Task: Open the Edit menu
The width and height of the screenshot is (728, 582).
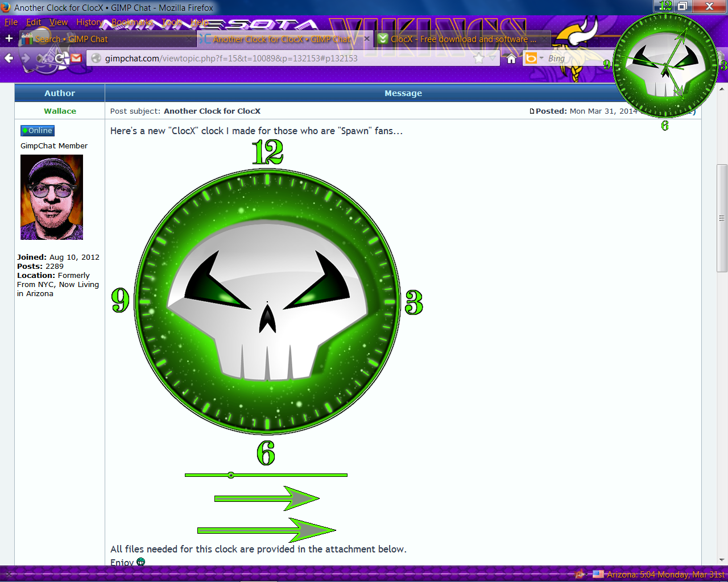Action: coord(34,22)
